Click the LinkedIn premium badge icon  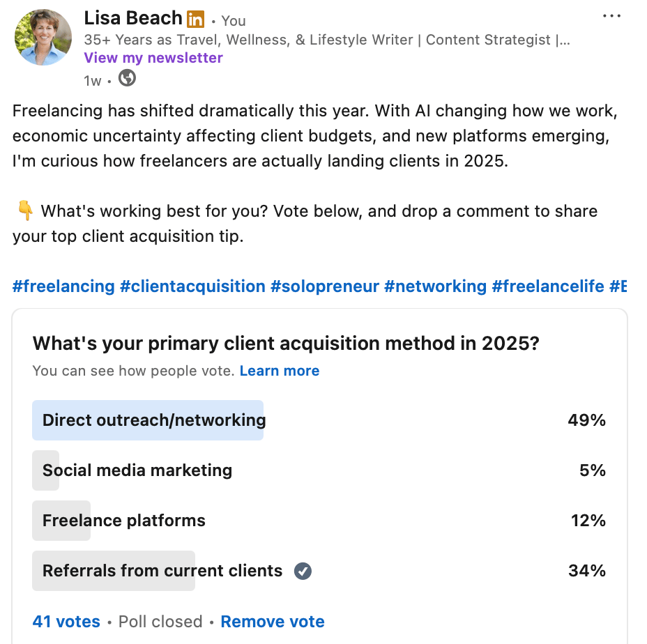point(196,20)
